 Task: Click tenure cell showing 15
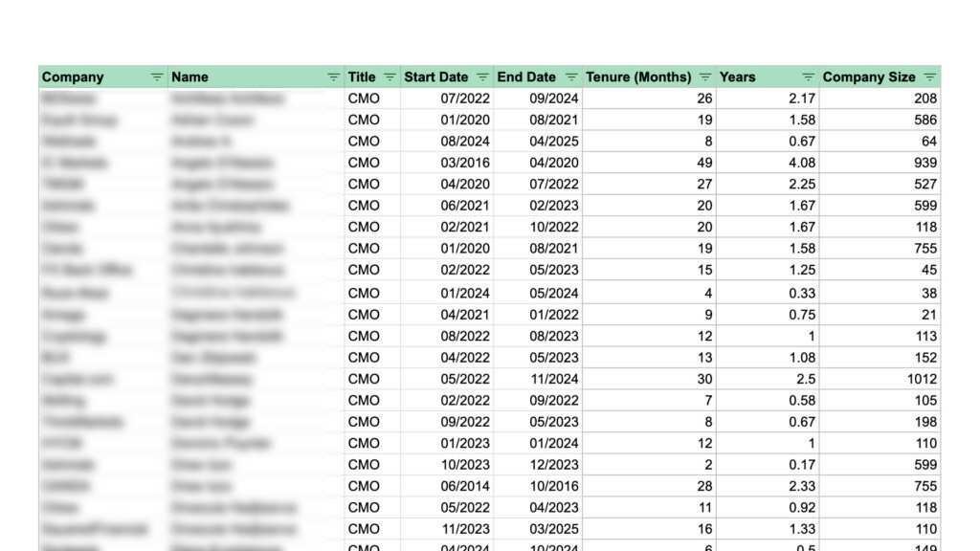click(x=649, y=270)
